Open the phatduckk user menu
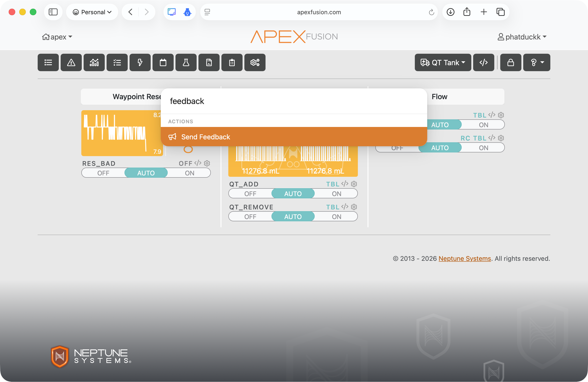588x382 pixels. click(522, 37)
